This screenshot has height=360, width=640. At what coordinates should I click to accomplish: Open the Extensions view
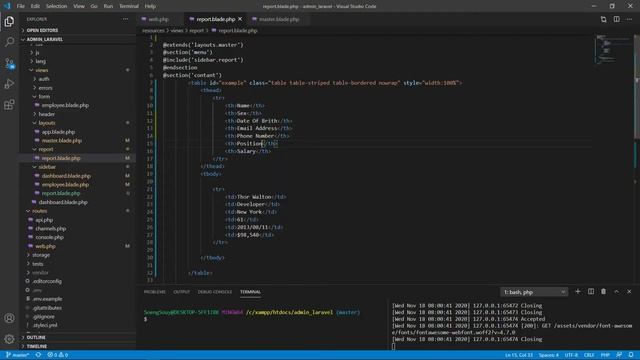(9, 104)
